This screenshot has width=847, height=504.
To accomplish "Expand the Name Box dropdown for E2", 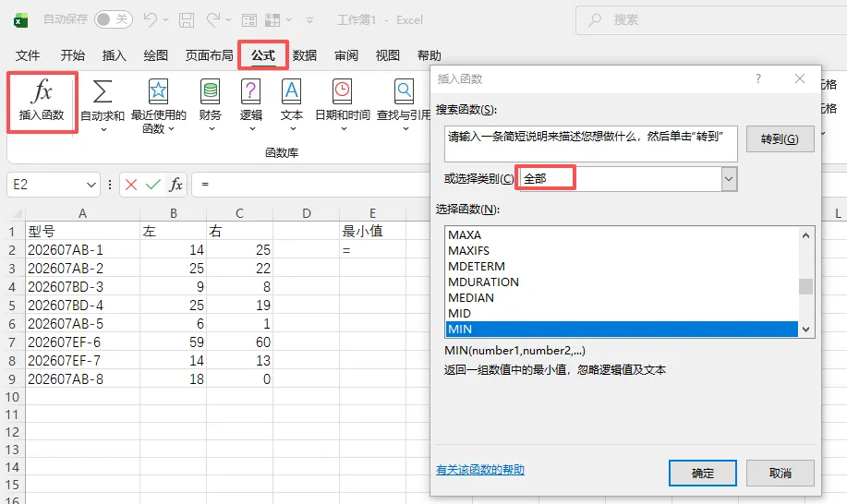I will pyautogui.click(x=91, y=186).
